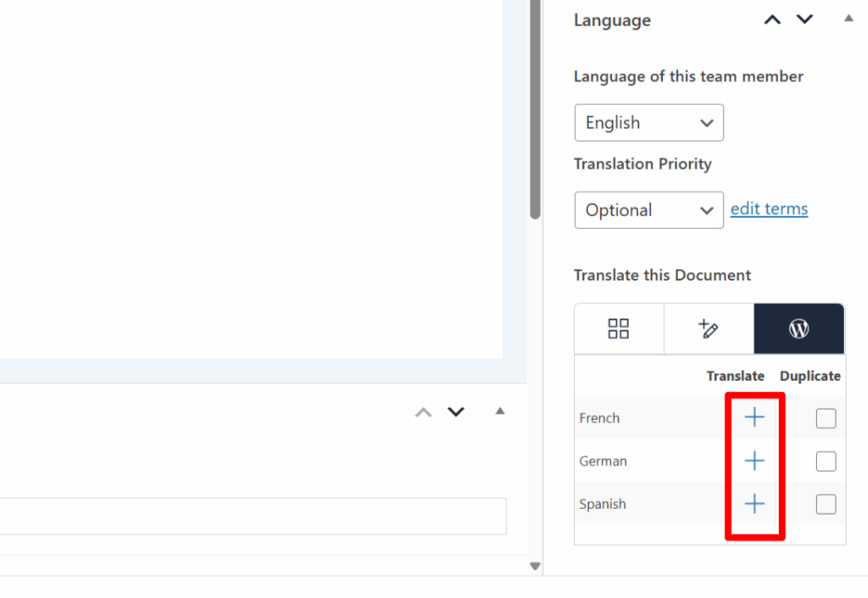The width and height of the screenshot is (868, 598).
Task: Collapse the lower panel using its triangle
Action: (499, 411)
